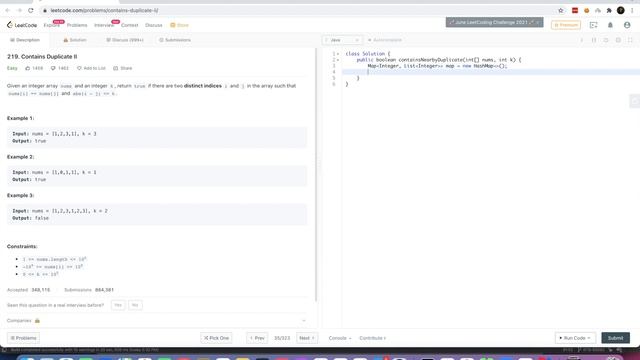The image size is (640, 360).
Task: Place cursor on code line 4
Action: coord(491,72)
